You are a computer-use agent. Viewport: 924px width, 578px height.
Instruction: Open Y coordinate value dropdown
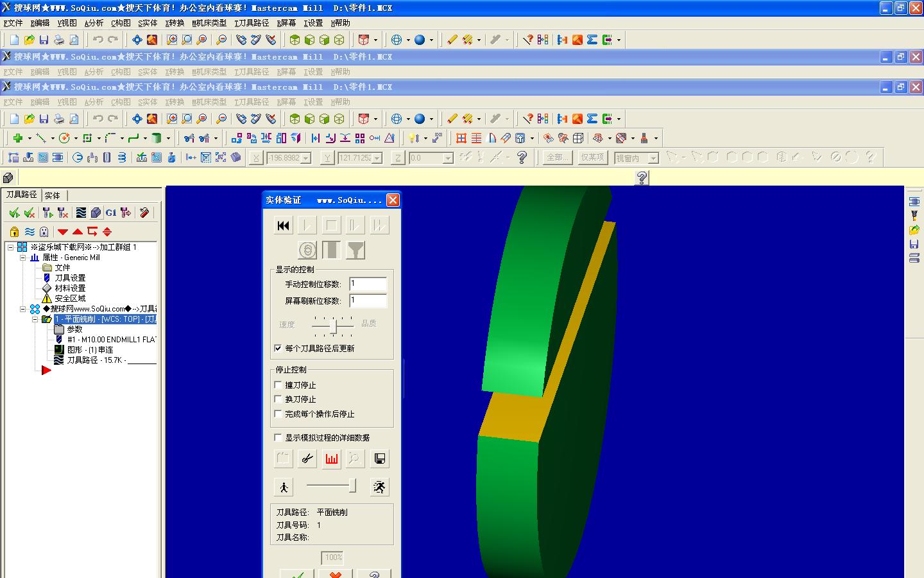point(377,158)
